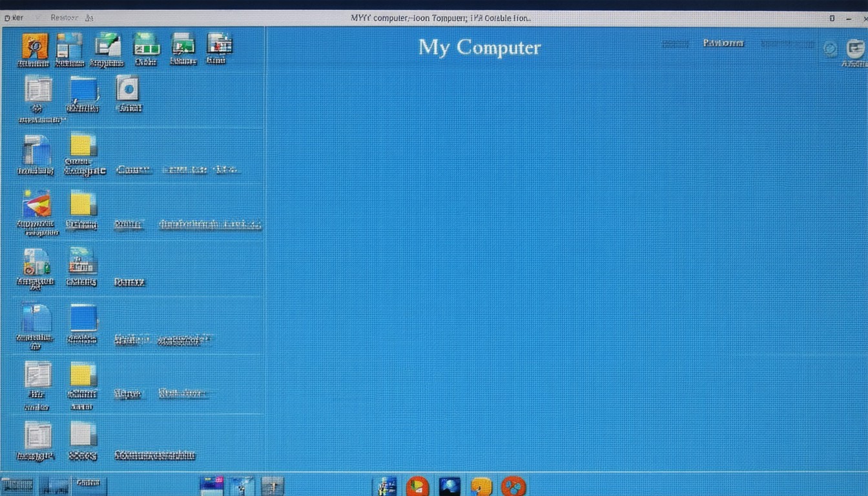
Task: Open the Restoor menu in the title bar
Action: (64, 18)
